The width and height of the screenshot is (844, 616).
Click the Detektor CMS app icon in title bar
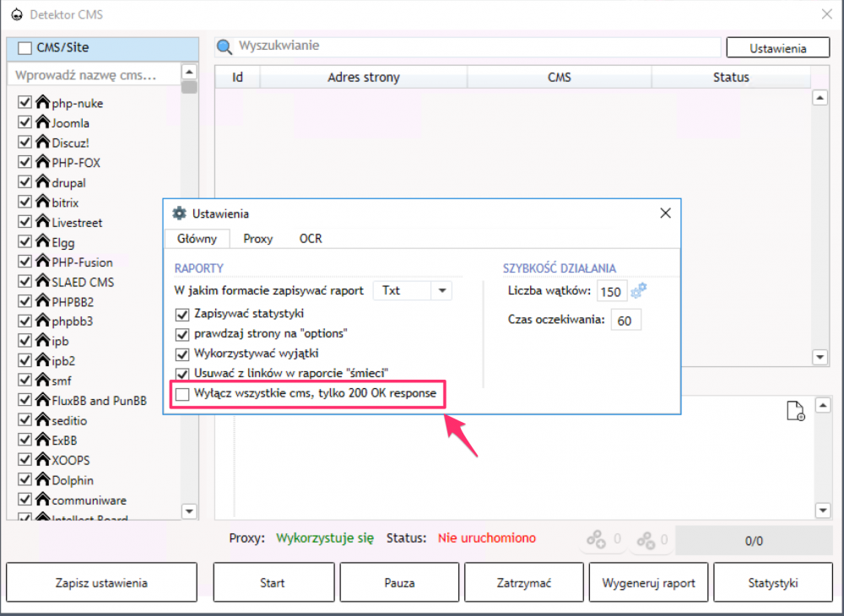click(x=17, y=14)
